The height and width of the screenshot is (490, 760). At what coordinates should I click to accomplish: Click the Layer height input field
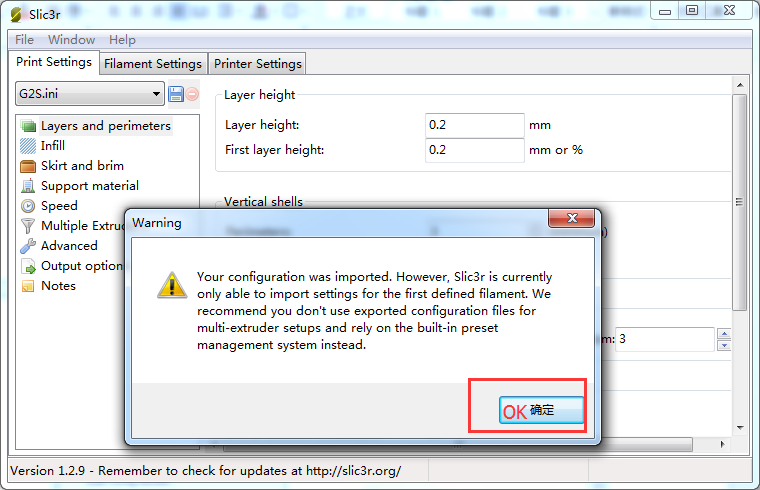tap(475, 125)
